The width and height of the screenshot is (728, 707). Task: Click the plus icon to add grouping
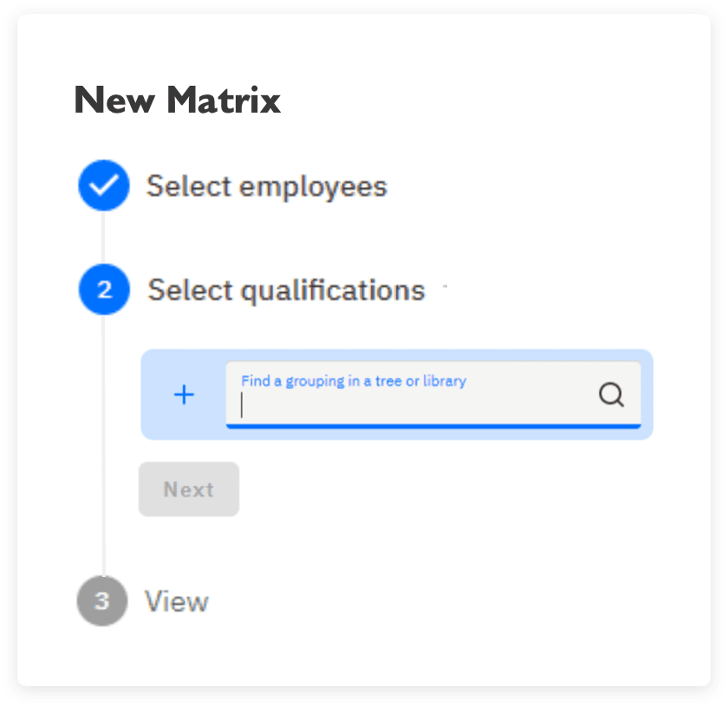pos(184,394)
